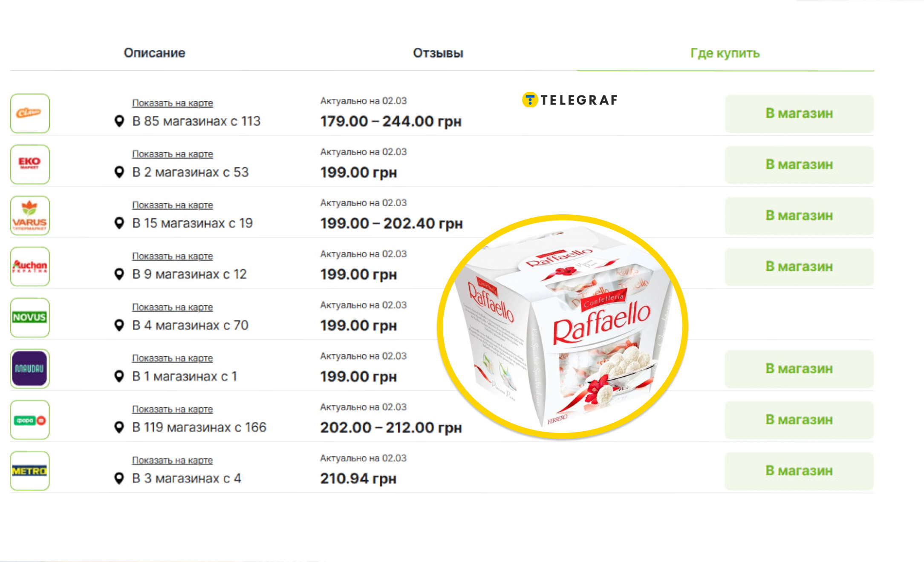Open the Maudau store logo
Screen dimensions: 924x562
coord(29,369)
